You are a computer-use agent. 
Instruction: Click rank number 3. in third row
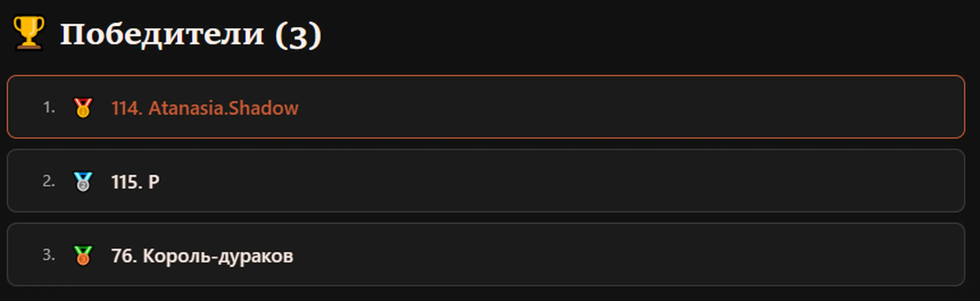[x=49, y=255]
